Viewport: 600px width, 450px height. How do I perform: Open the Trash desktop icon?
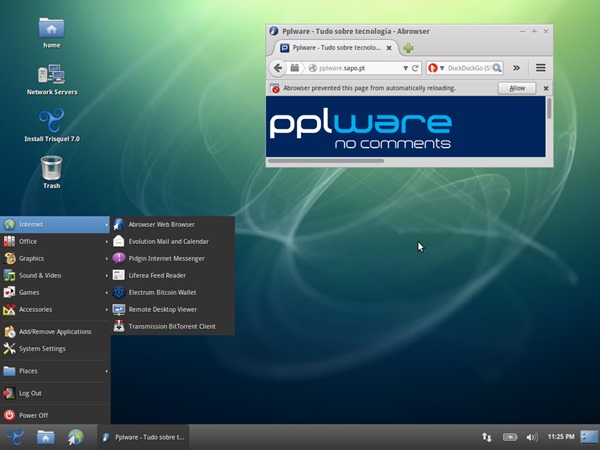[x=51, y=172]
